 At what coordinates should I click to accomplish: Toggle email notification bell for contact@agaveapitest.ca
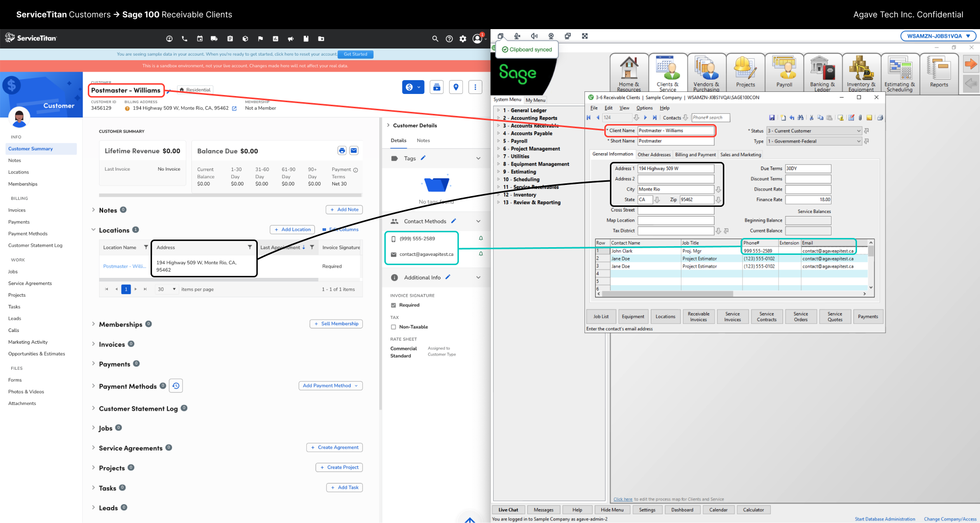481,254
